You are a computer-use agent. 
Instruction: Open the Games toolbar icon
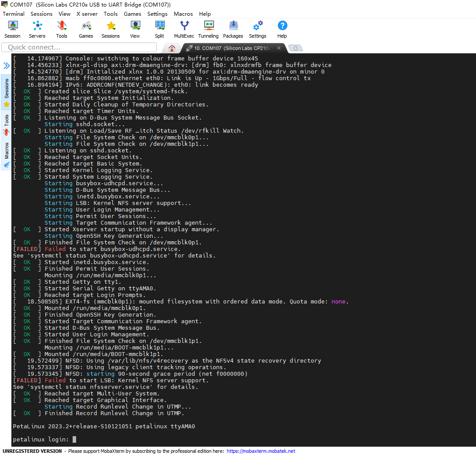coord(86,29)
